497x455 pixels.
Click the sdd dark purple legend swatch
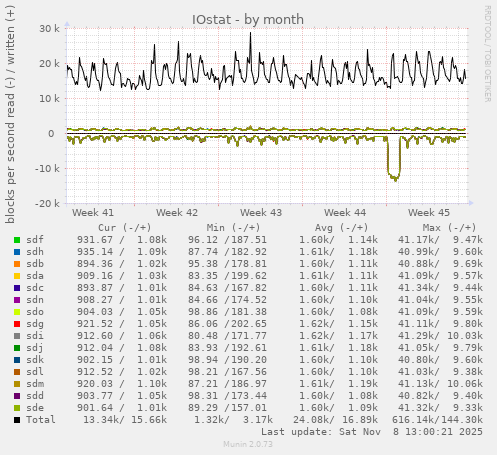click(x=17, y=396)
